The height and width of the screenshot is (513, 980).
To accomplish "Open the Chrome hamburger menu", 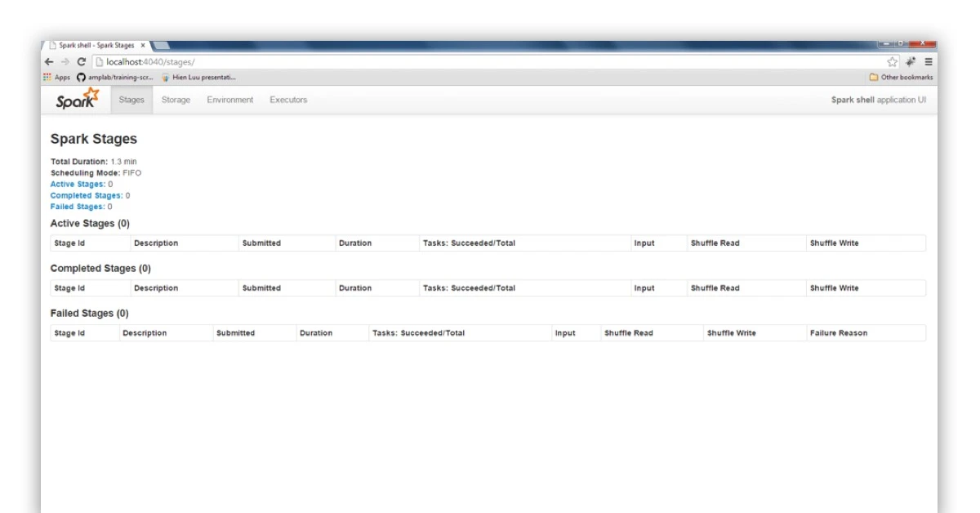I will click(x=929, y=62).
